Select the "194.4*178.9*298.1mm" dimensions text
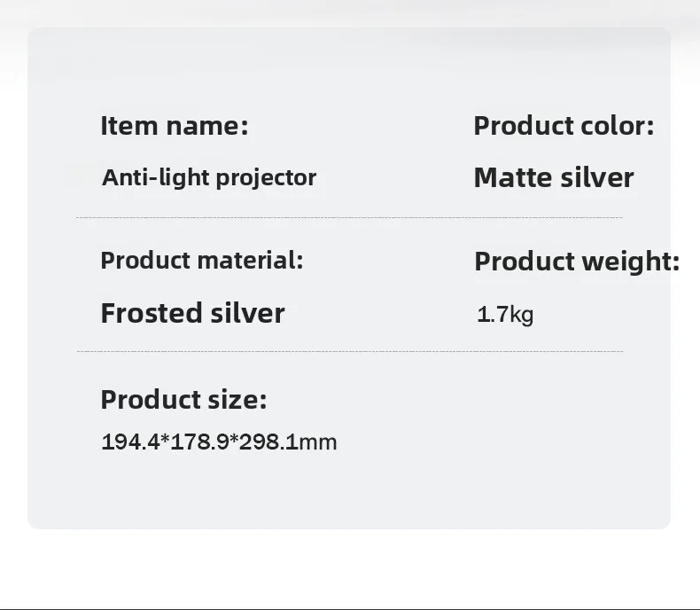 click(219, 442)
